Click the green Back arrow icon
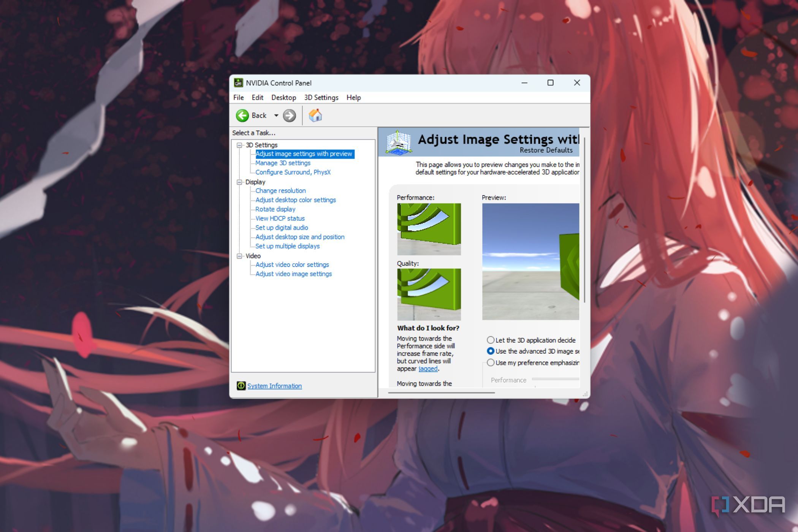The height and width of the screenshot is (532, 798). tap(242, 116)
